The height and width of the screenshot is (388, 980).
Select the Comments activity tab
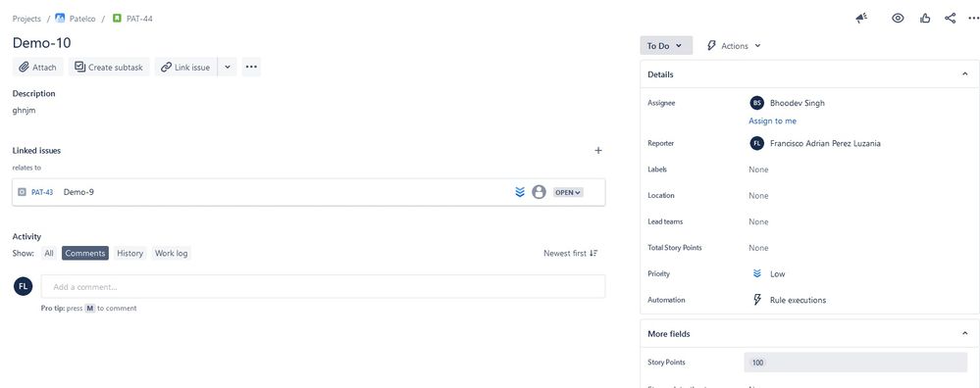click(x=85, y=253)
